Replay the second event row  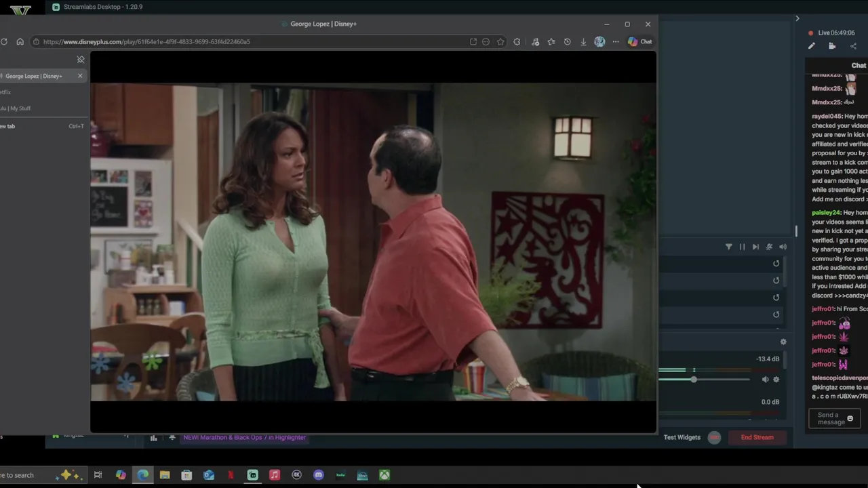point(776,281)
